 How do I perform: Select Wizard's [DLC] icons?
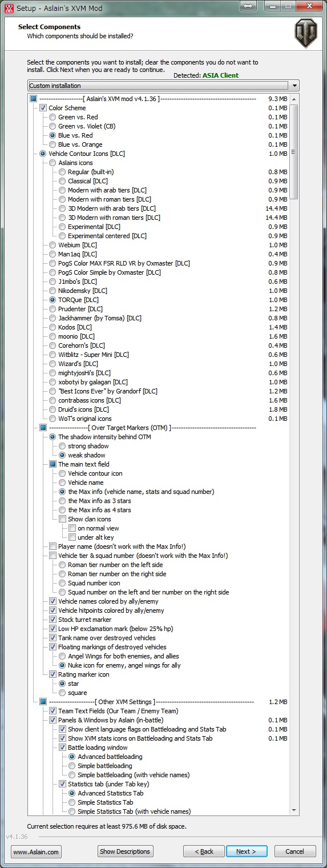53,364
